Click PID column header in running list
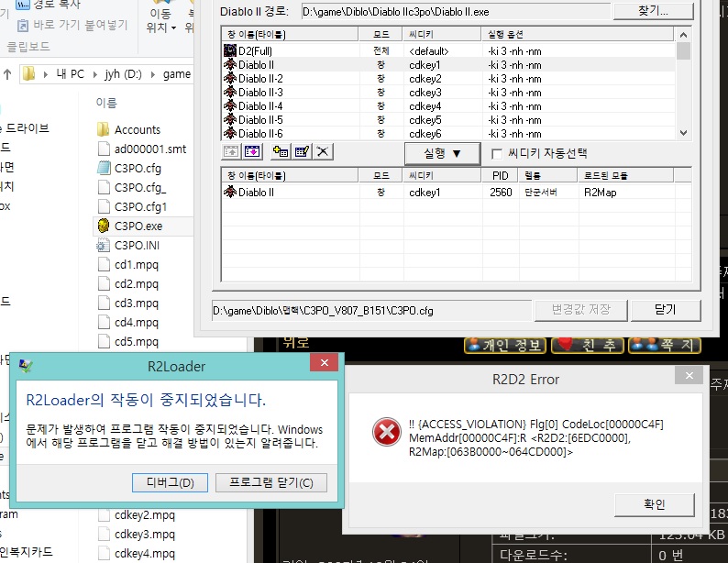 click(501, 175)
